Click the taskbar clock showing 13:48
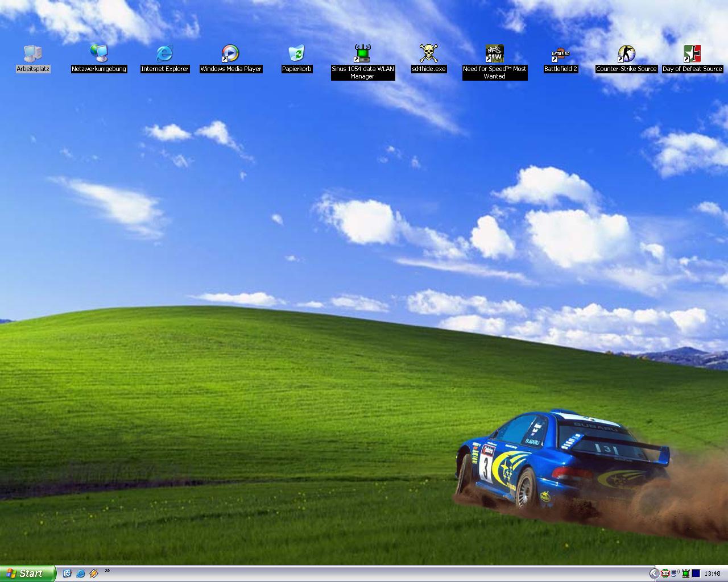This screenshot has width=728, height=582. click(712, 574)
